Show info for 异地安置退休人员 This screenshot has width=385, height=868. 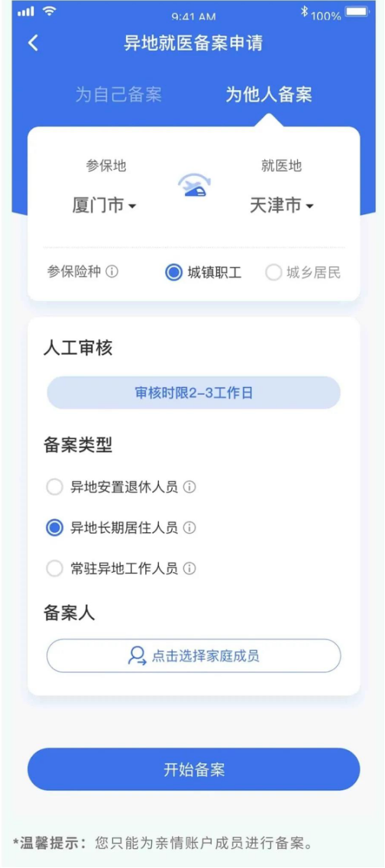pos(189,487)
